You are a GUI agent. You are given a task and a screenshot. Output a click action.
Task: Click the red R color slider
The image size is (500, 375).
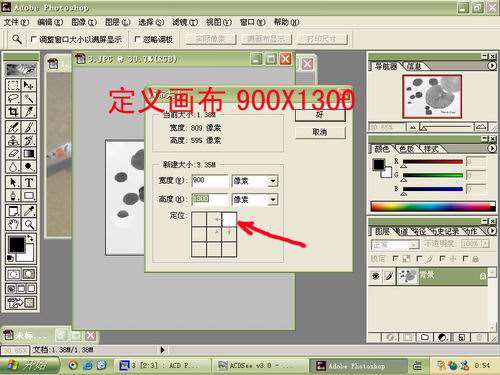click(x=433, y=162)
